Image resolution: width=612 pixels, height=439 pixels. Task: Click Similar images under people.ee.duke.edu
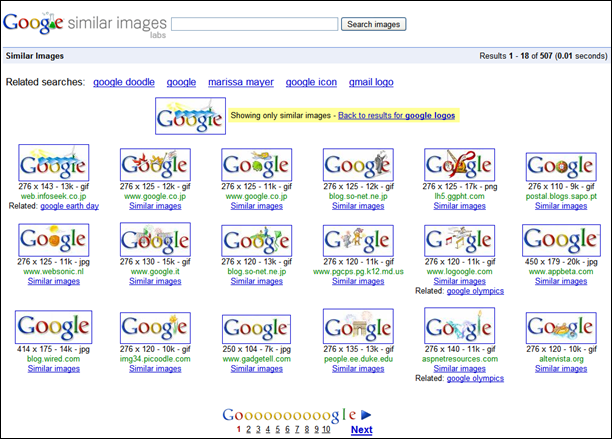point(358,369)
